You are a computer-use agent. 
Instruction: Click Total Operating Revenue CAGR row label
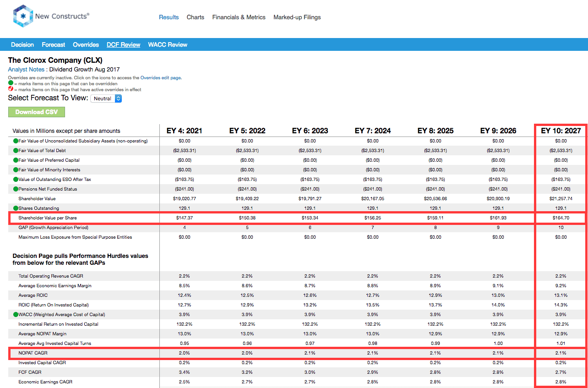pyautogui.click(x=51, y=276)
